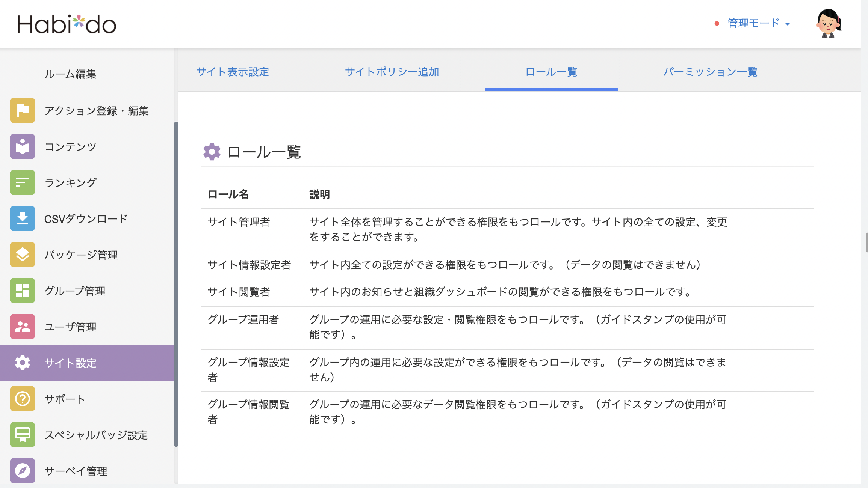This screenshot has height=488, width=868.
Task: Click the グループ情報設定者 description text
Action: coord(518,370)
